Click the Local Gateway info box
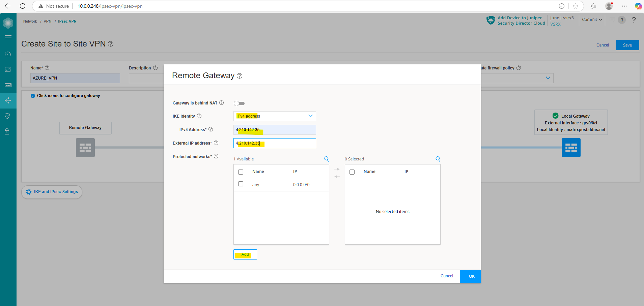 [x=571, y=122]
